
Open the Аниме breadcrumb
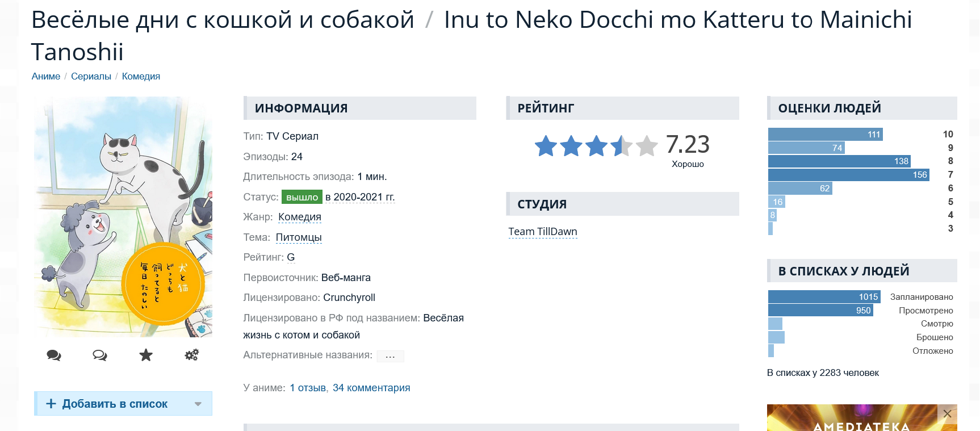[46, 76]
